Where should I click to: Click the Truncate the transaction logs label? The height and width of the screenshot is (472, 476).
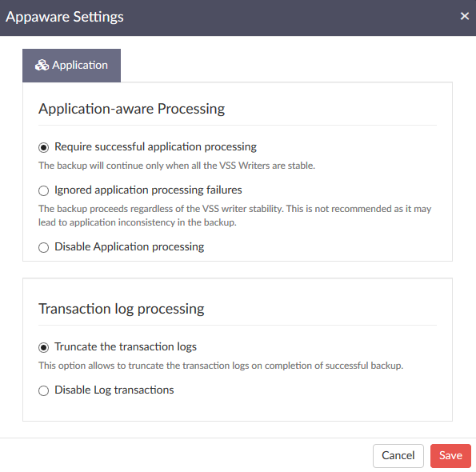pos(126,346)
